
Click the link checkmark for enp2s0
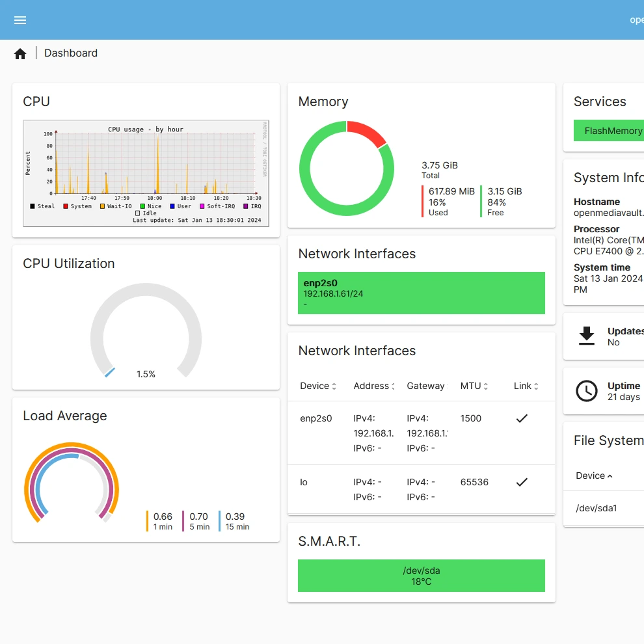521,419
